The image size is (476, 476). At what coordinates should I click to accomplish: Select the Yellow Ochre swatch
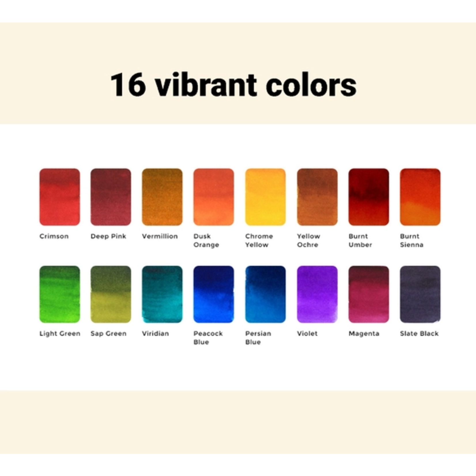point(317,197)
